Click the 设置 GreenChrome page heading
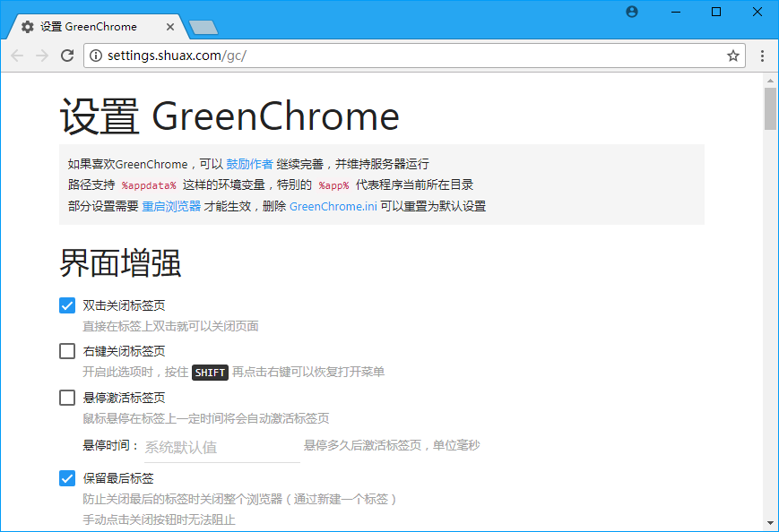Screen dimensions: 779x532 (x=229, y=116)
